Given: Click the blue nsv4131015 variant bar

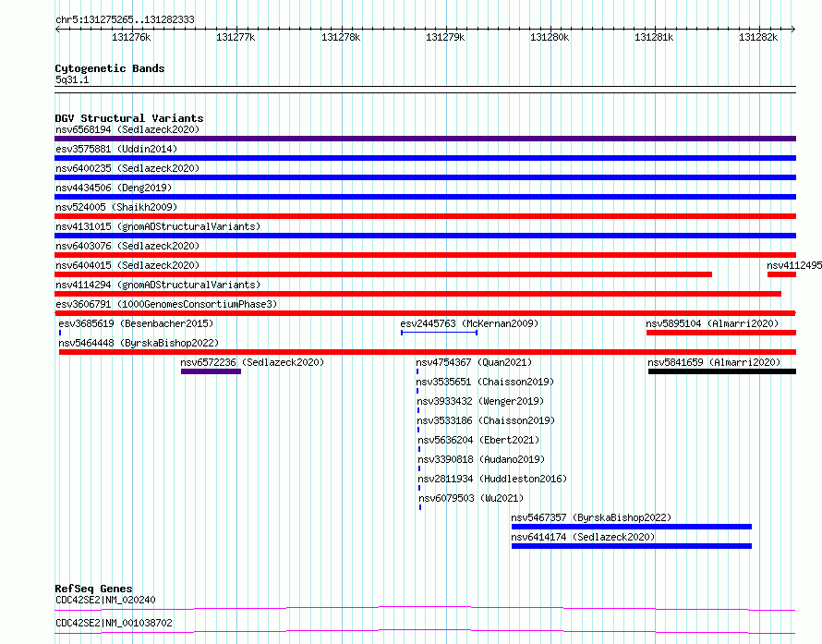Looking at the screenshot, I should [x=425, y=236].
